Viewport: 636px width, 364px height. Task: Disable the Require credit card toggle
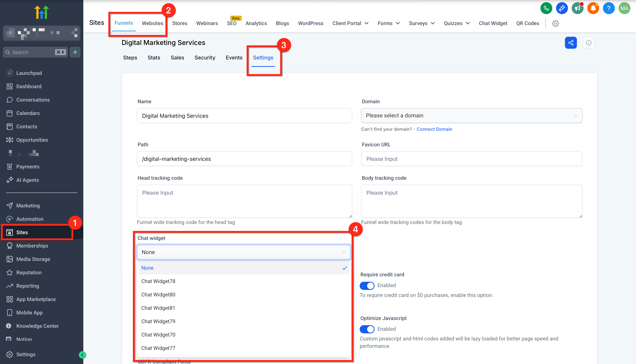[x=367, y=285]
